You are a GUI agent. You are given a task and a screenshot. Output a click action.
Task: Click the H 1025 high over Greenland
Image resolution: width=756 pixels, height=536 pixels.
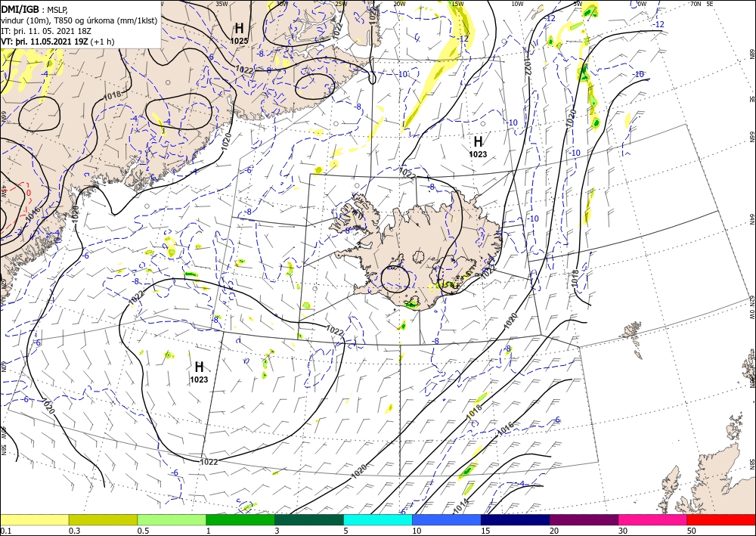coord(239,33)
